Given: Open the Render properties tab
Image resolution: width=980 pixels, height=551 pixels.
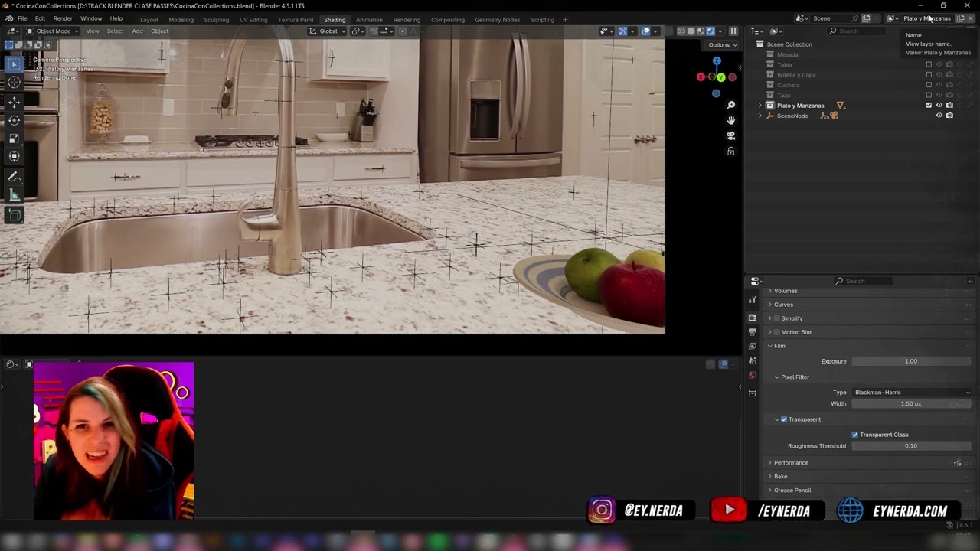Looking at the screenshot, I should pos(752,318).
